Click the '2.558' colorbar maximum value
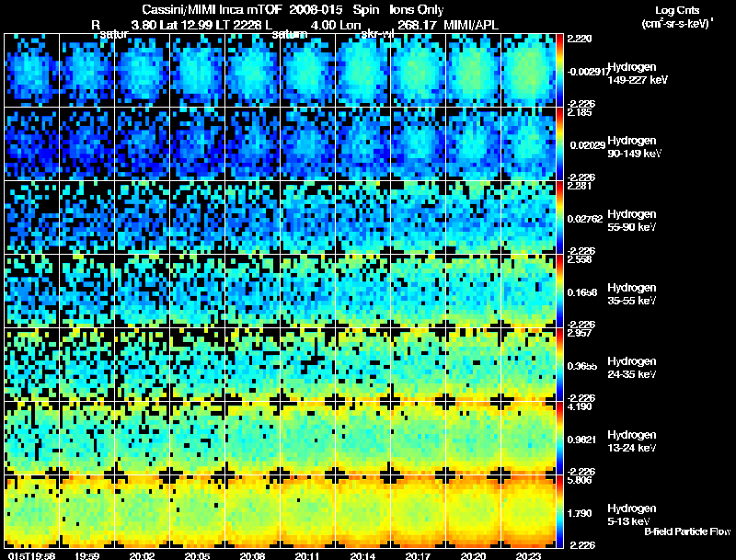The height and width of the screenshot is (560, 736). 580,259
